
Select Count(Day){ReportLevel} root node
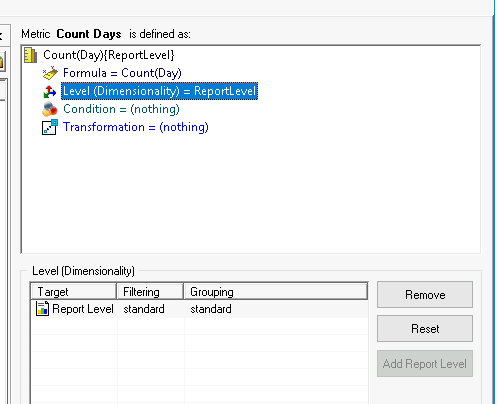point(109,55)
